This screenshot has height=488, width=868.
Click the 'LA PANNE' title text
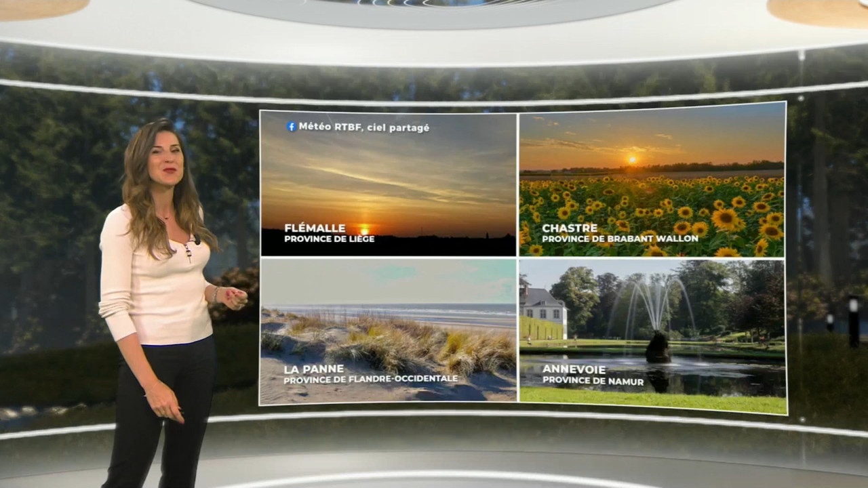tap(314, 369)
